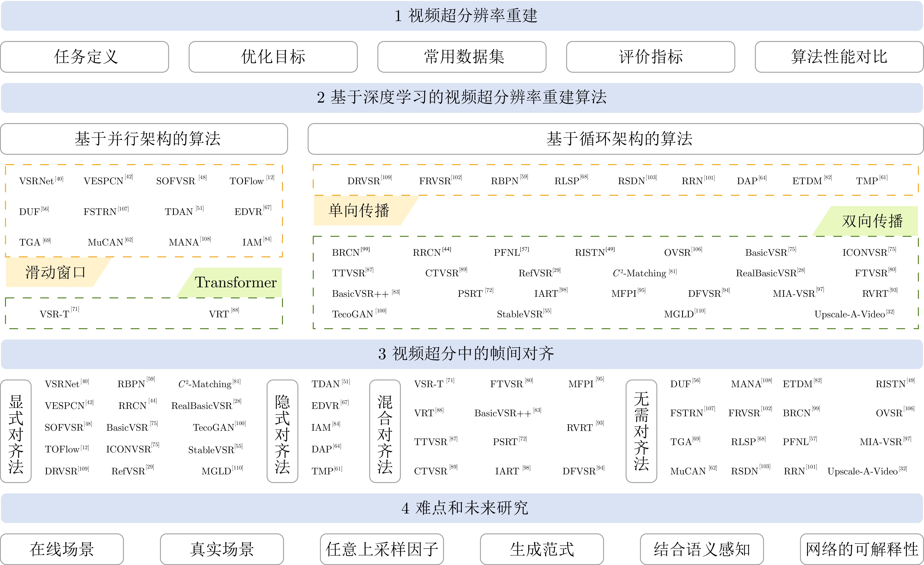Click RLSP under alignment-free methods
The image size is (924, 565).
[x=748, y=441]
